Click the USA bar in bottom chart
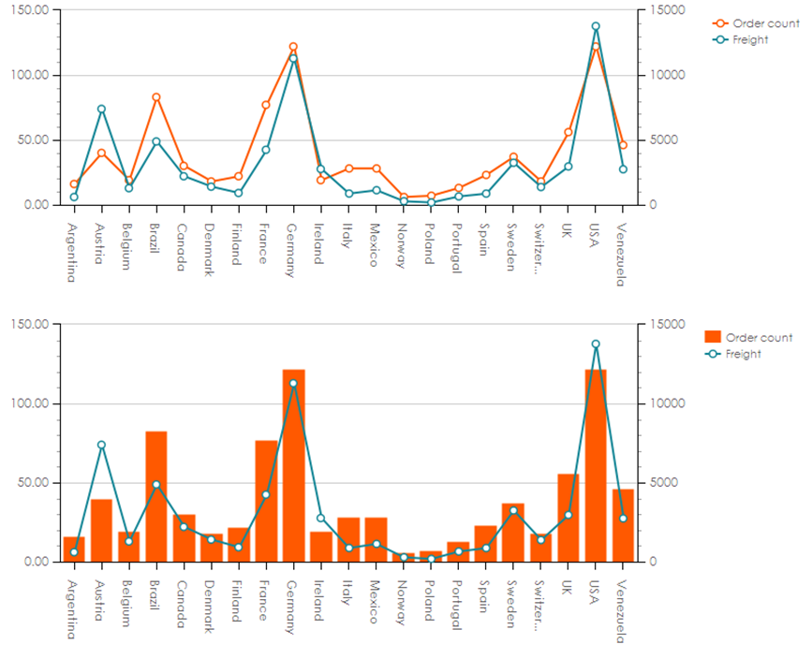Image resolution: width=812 pixels, height=659 pixels. [x=595, y=468]
